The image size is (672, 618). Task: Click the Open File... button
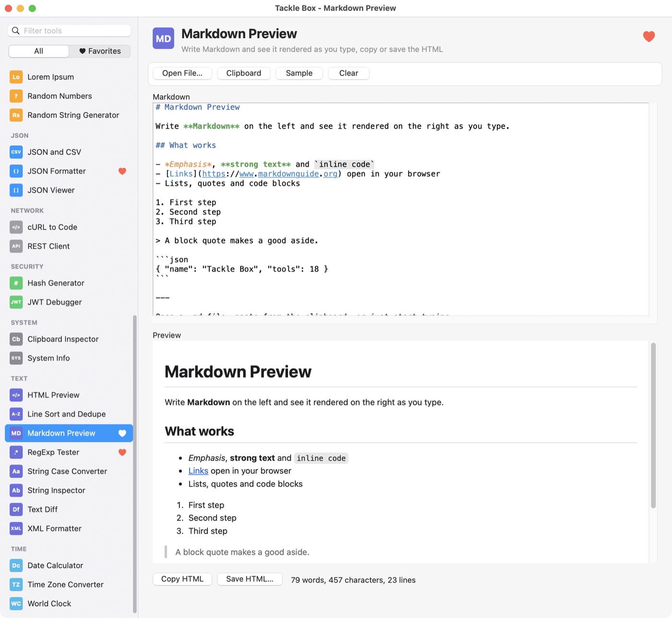tap(182, 73)
